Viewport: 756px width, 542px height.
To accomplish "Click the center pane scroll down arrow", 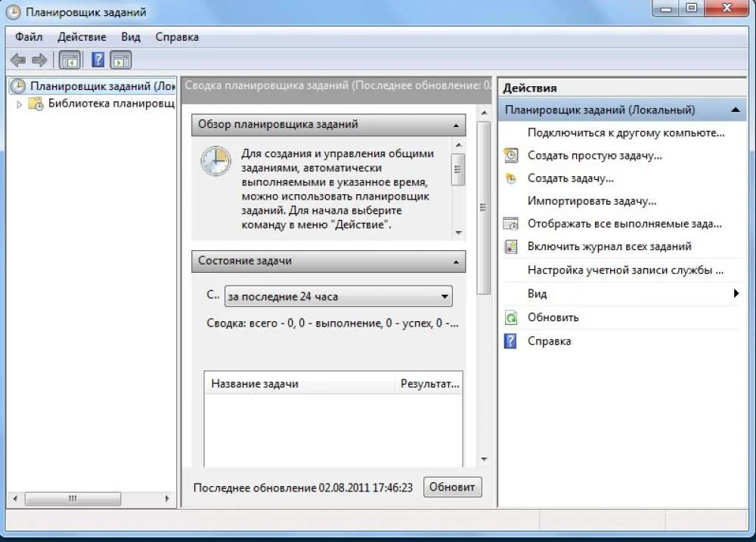I will point(484,459).
